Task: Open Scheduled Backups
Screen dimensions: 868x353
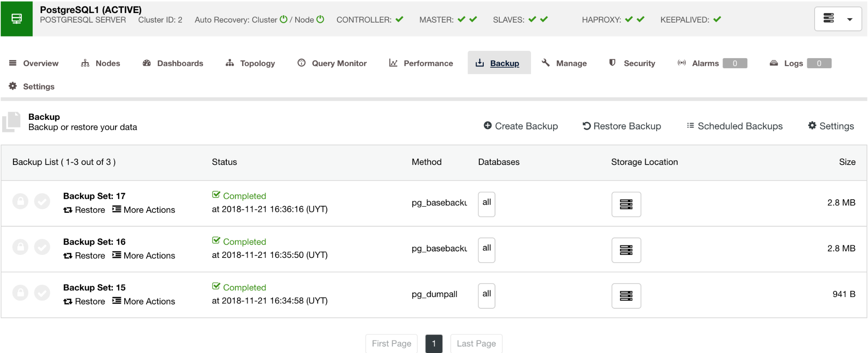Action: point(735,126)
